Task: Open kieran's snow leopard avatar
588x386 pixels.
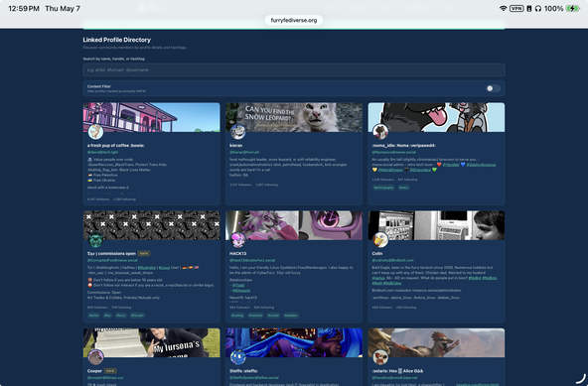Action: (x=237, y=132)
